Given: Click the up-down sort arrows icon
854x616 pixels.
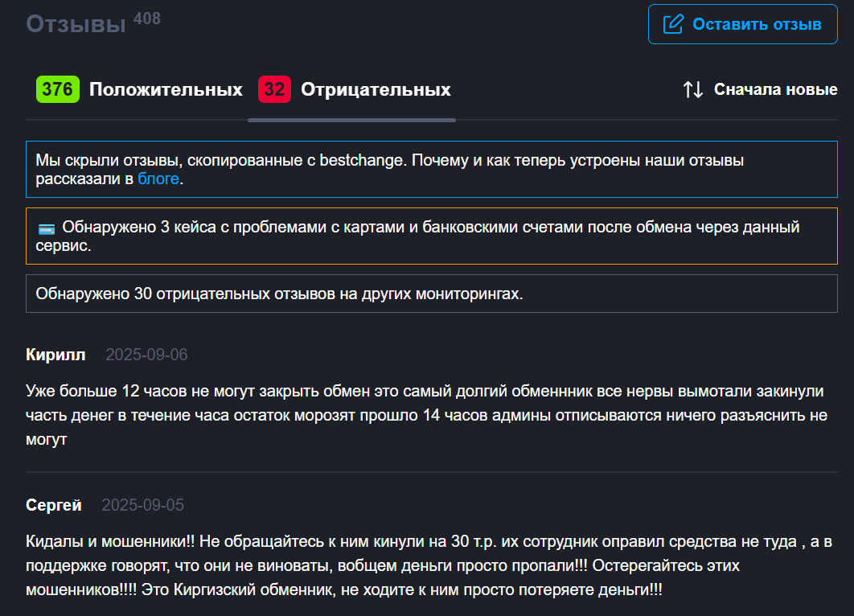Looking at the screenshot, I should (x=692, y=89).
